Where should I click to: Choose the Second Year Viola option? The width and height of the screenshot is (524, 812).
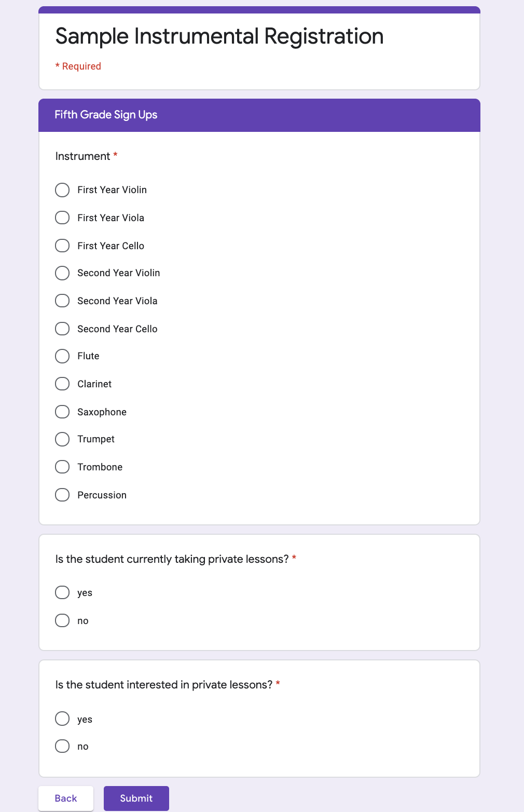[62, 301]
